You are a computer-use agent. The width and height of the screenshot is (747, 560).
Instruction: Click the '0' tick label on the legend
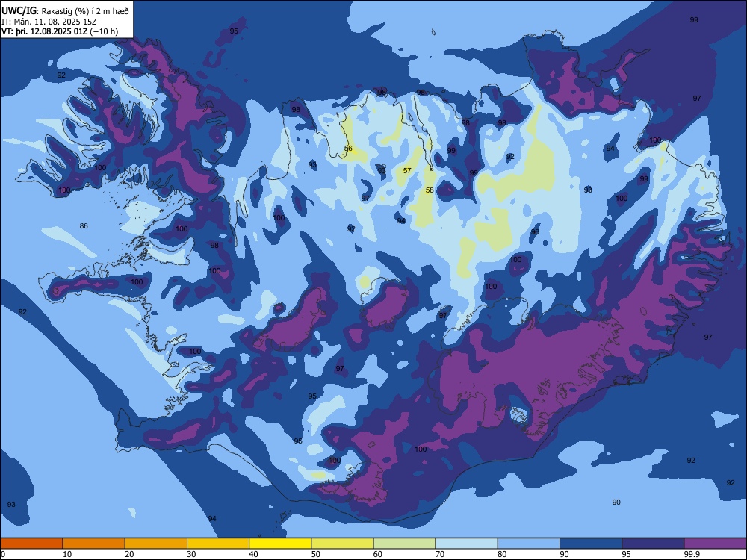pyautogui.click(x=3, y=554)
